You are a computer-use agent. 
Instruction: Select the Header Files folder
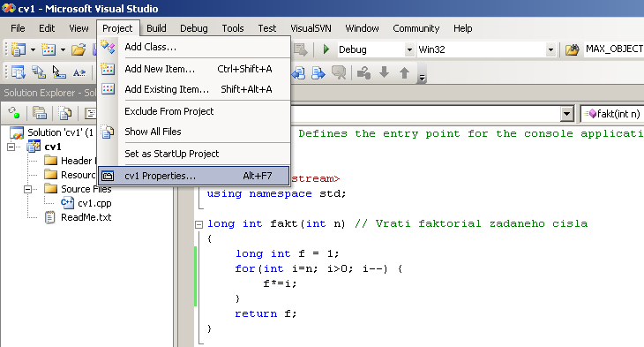coord(70,161)
